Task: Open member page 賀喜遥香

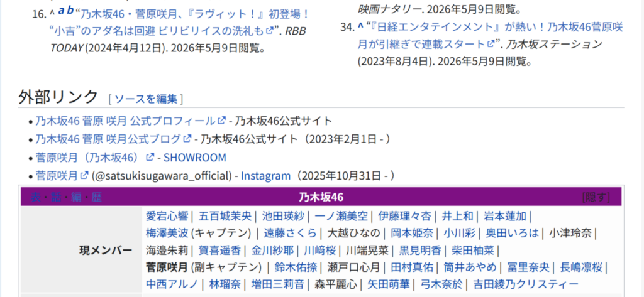Action: [219, 251]
